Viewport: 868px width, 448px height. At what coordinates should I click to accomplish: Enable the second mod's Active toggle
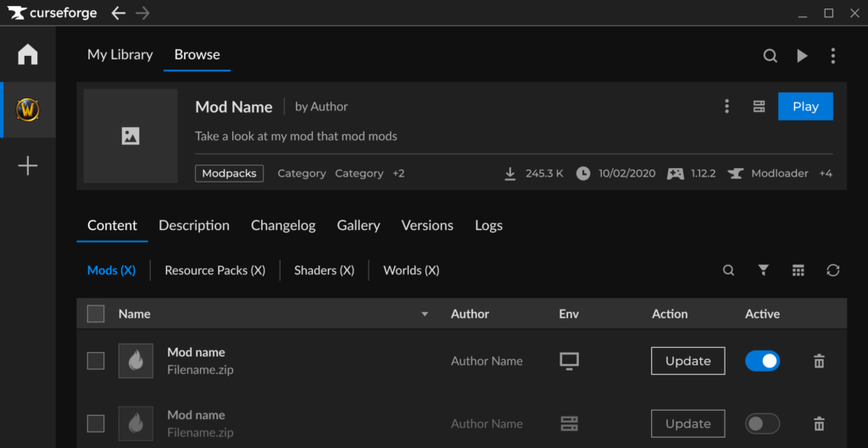762,423
